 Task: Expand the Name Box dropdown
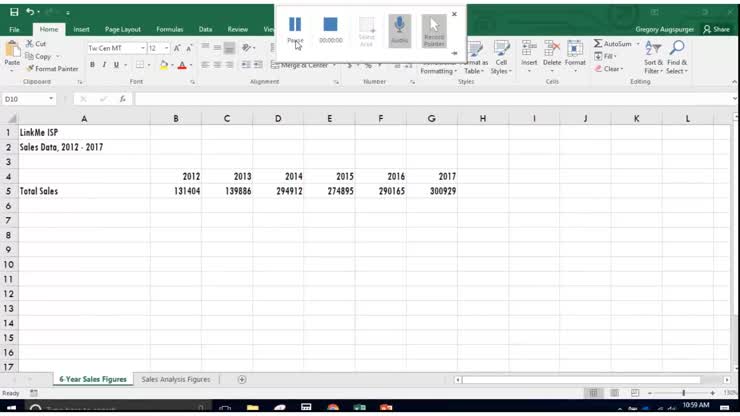[51, 99]
